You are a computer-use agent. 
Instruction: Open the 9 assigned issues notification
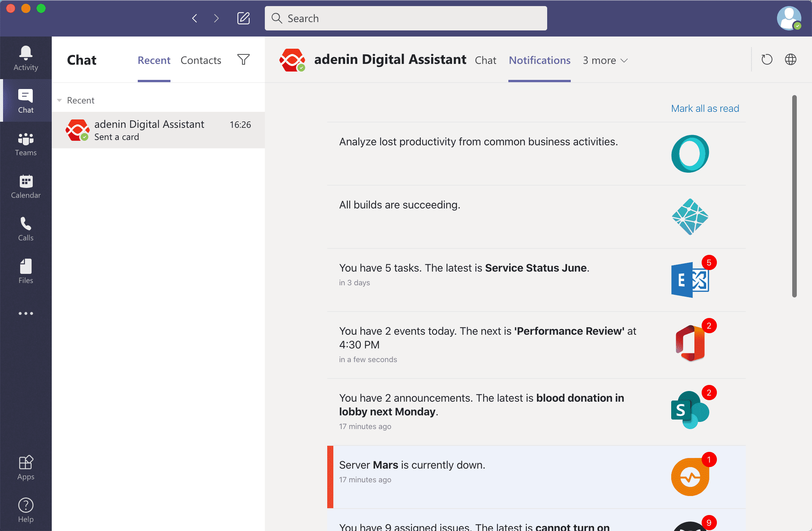tap(536, 520)
